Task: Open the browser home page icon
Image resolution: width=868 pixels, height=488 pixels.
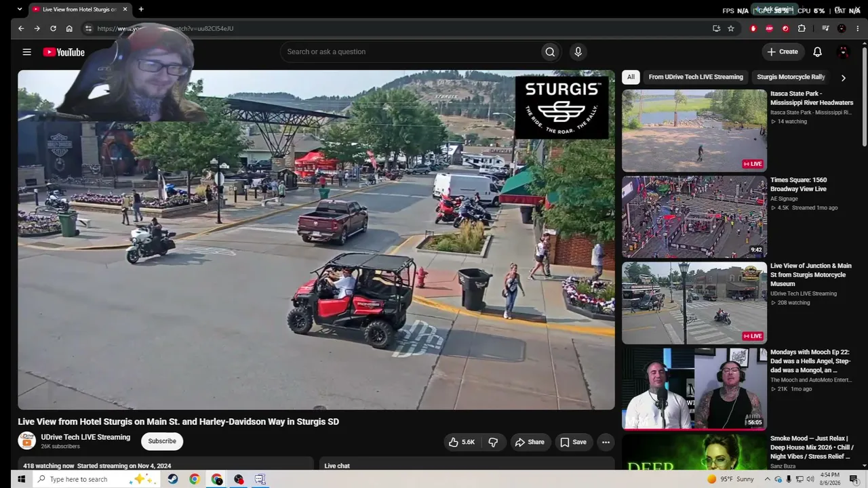Action: point(69,28)
